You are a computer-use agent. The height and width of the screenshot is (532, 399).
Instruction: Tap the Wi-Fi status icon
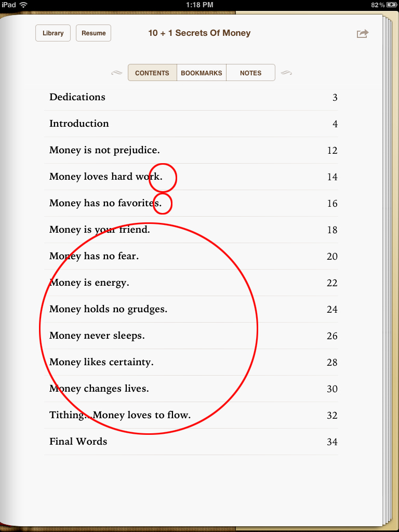pos(23,5)
